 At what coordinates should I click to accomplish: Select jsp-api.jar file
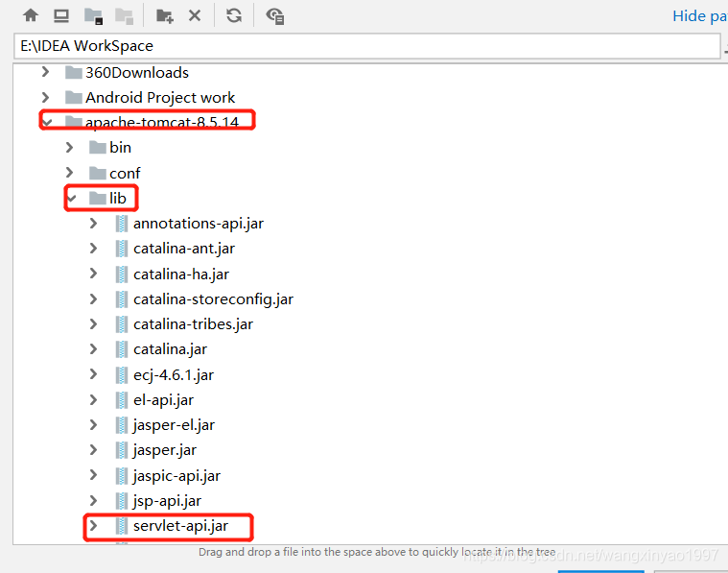pyautogui.click(x=167, y=501)
